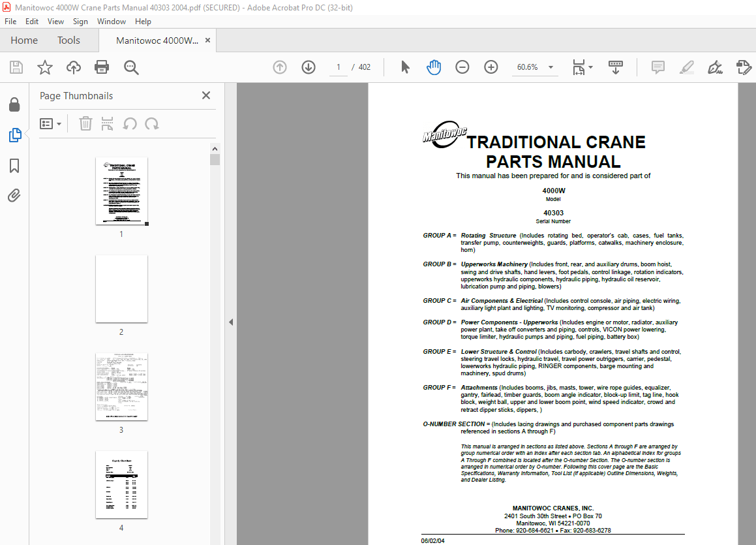Viewport: 756px width, 545px height.
Task: Close the Page Thumbnails panel
Action: point(206,95)
